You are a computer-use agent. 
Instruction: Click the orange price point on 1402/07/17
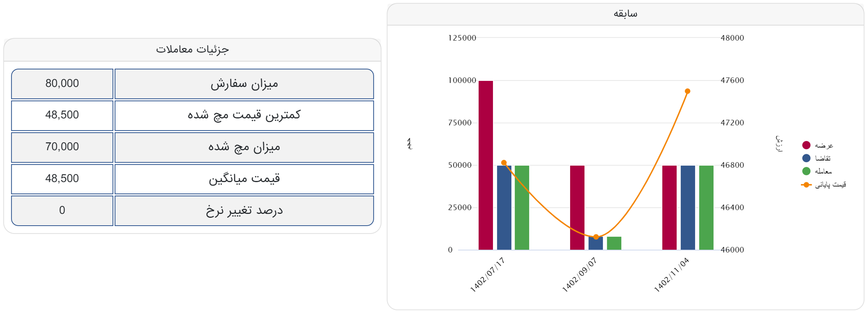point(504,163)
